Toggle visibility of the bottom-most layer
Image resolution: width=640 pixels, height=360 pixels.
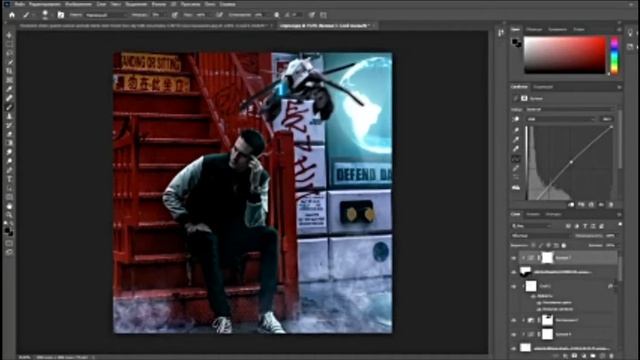pyautogui.click(x=513, y=348)
